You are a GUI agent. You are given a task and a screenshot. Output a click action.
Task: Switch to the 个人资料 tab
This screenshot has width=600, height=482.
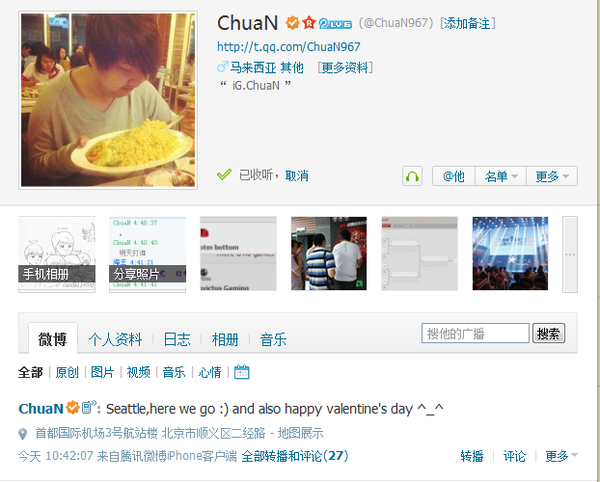[x=115, y=339]
